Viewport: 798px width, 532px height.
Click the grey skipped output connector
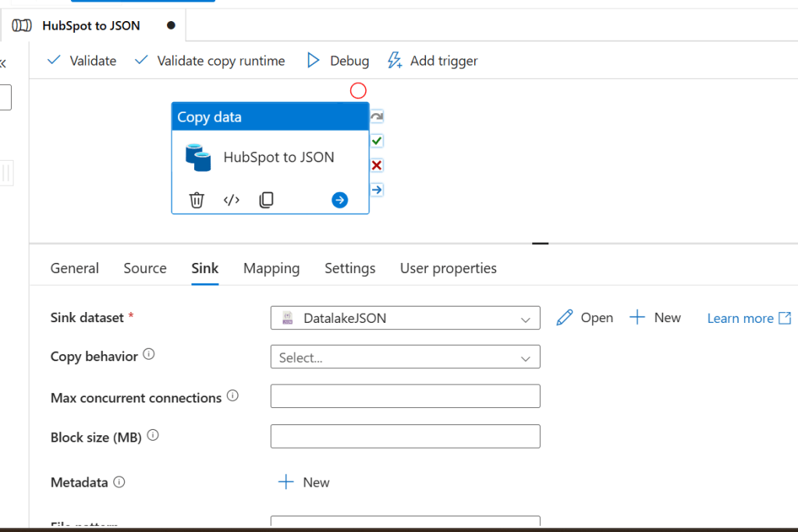click(377, 117)
